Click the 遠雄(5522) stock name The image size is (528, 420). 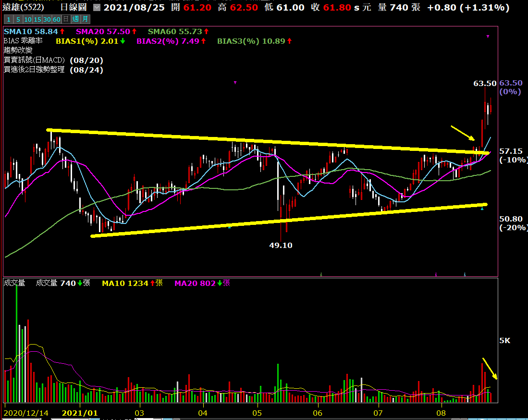coord(30,7)
